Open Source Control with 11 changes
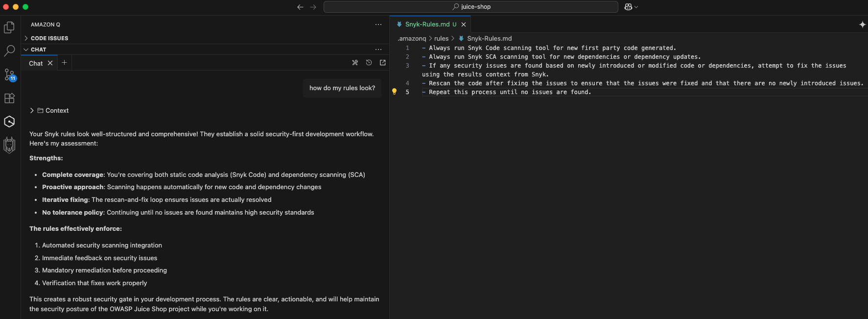 tap(9, 74)
